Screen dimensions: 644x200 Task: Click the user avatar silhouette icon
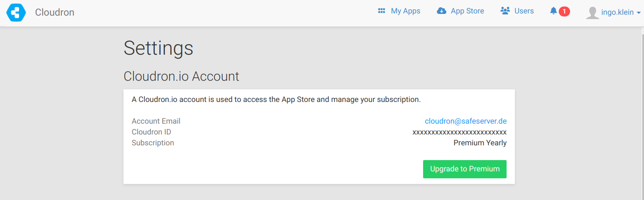pos(592,13)
